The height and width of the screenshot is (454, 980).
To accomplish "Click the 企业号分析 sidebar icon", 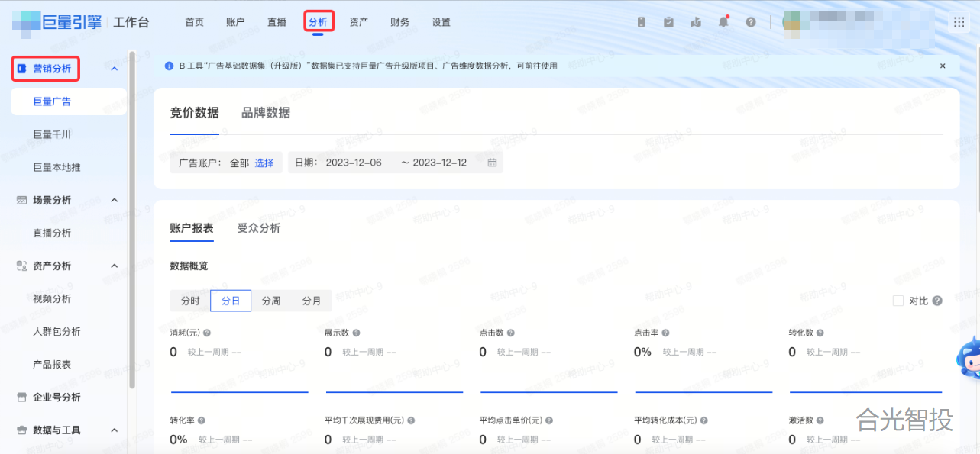I will (22, 398).
